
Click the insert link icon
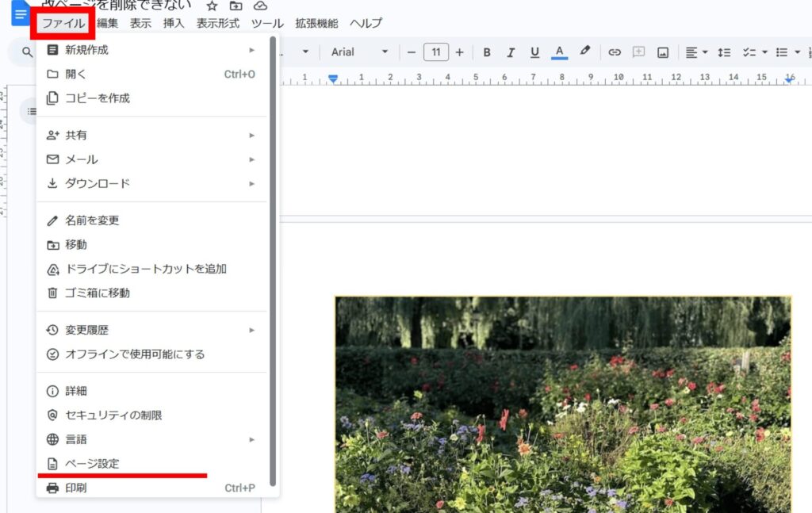tap(615, 52)
